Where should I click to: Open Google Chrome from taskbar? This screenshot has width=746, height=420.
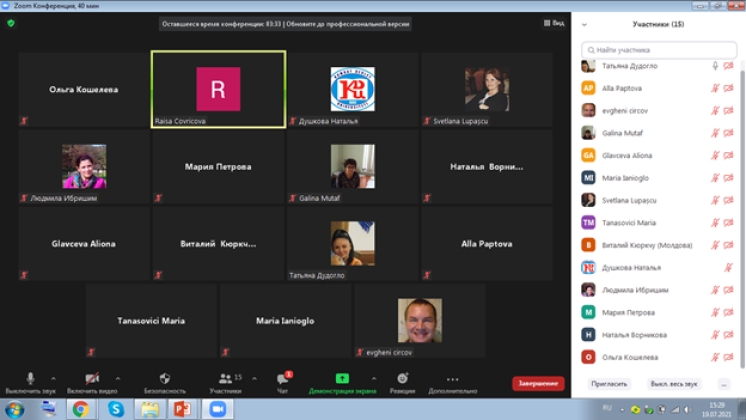click(80, 409)
